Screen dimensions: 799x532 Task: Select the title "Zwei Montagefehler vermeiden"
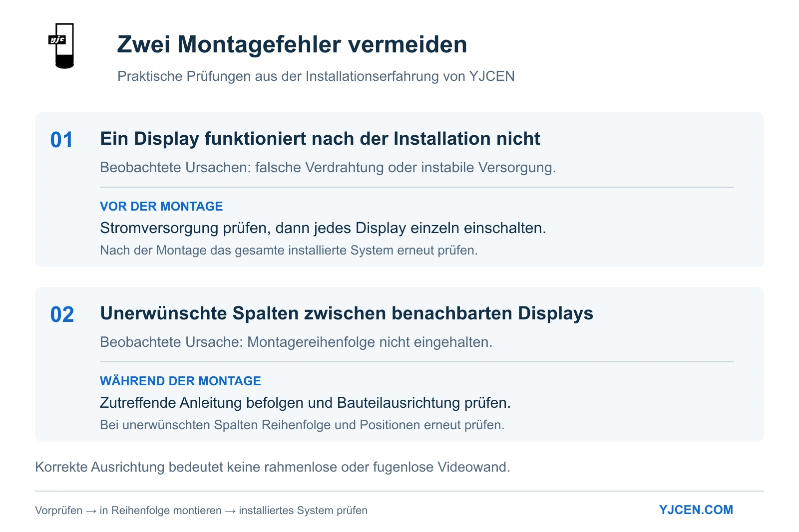(292, 44)
